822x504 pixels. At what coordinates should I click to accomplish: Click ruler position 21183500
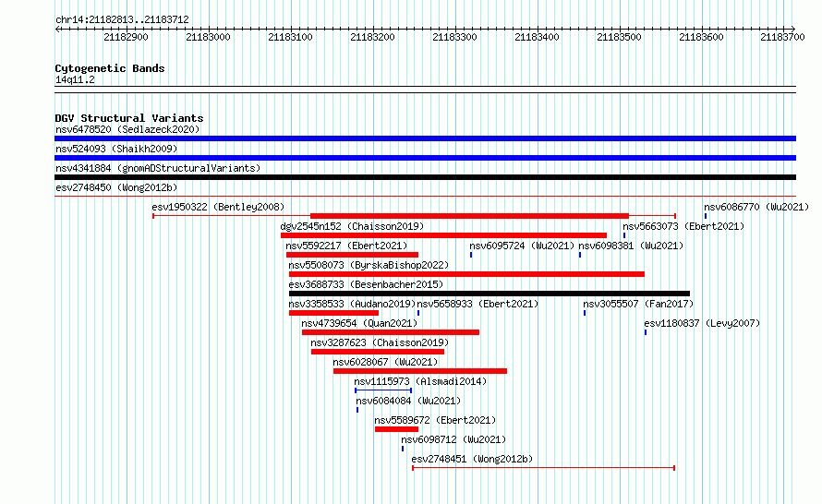619,37
